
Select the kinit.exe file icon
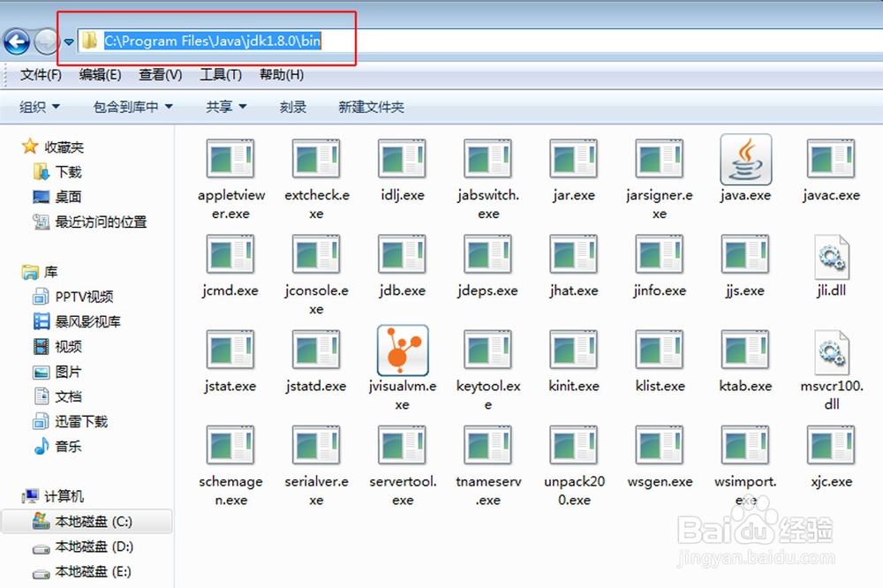573,350
